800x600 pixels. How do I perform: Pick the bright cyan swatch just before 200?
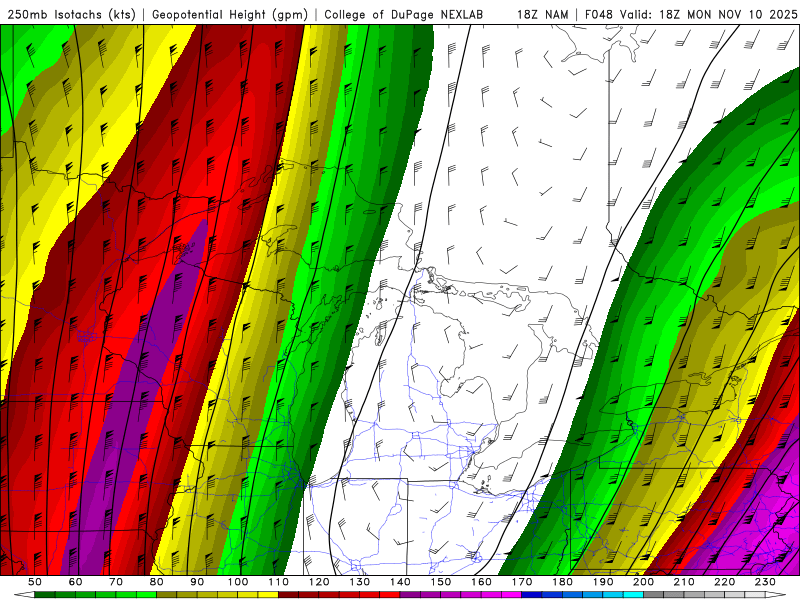(633, 594)
